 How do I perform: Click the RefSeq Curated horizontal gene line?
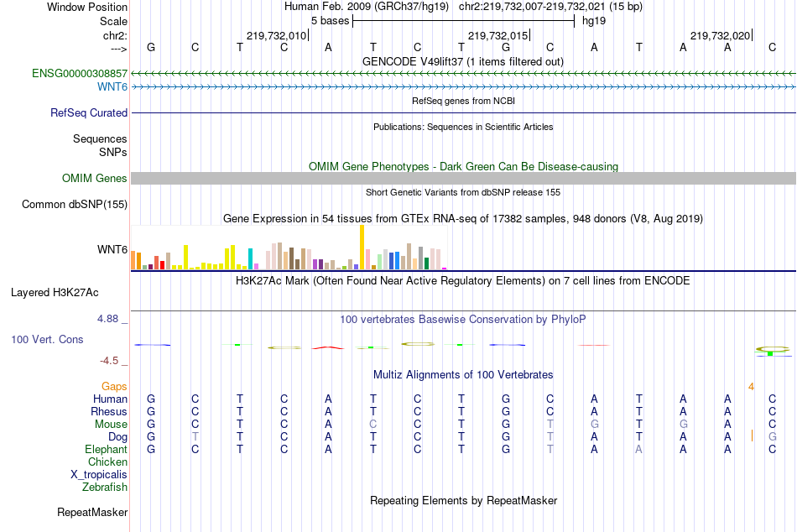(x=464, y=113)
